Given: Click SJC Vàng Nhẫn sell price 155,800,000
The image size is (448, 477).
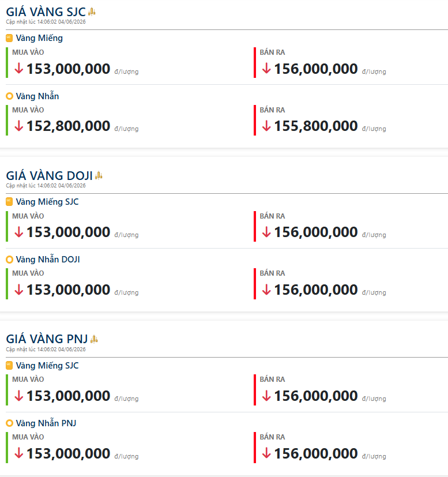Looking at the screenshot, I should [x=316, y=126].
